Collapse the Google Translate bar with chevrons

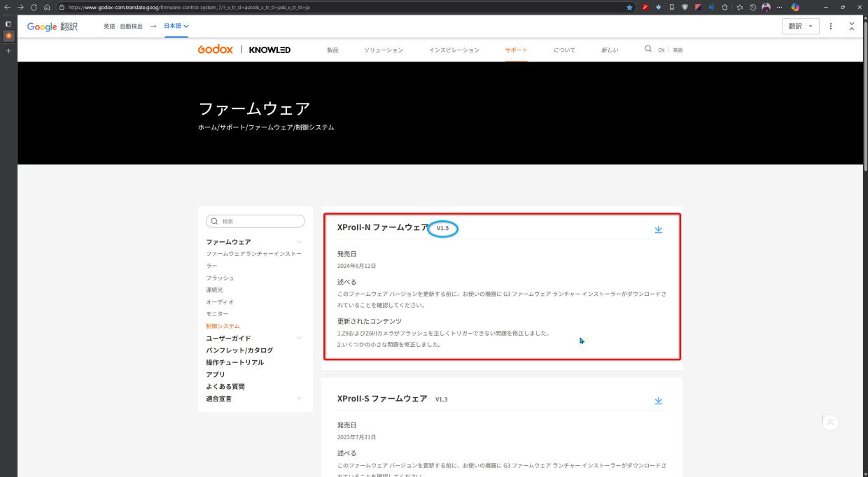point(852,26)
